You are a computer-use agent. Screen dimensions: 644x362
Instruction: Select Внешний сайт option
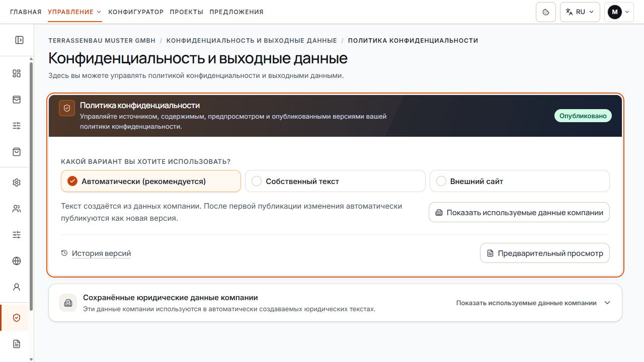pyautogui.click(x=520, y=181)
